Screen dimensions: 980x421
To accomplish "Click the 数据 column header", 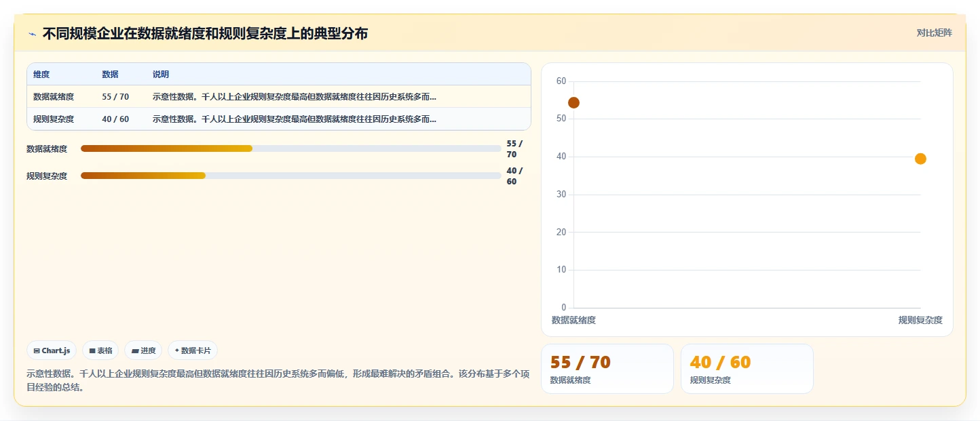I will coord(110,74).
